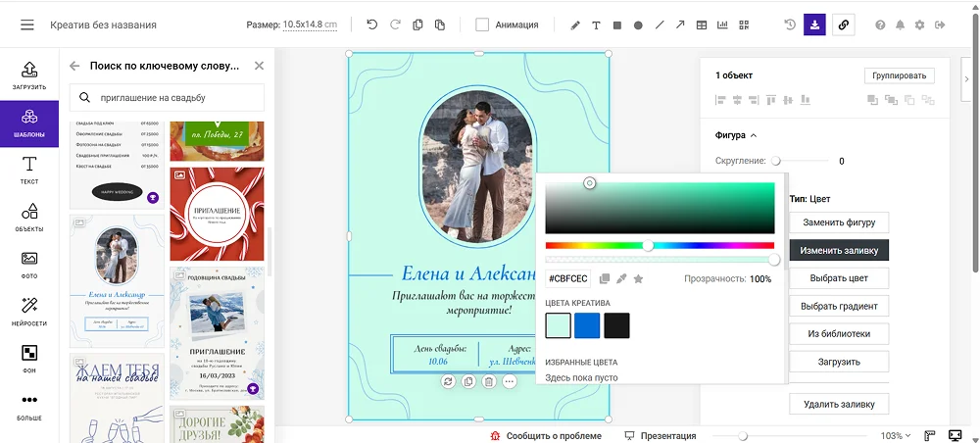The width and height of the screenshot is (980, 443).
Task: Click the undo arrow
Action: tap(372, 25)
